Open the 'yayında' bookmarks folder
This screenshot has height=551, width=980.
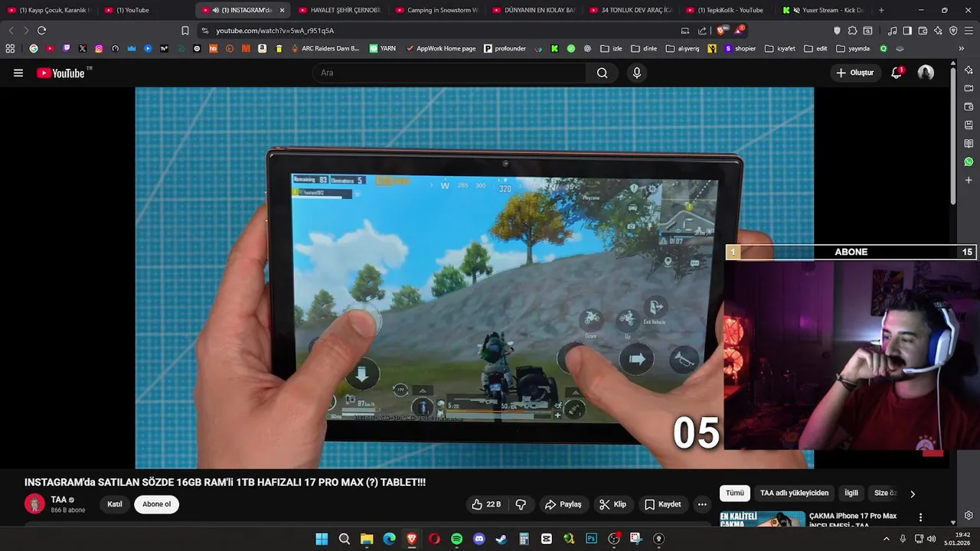click(853, 48)
